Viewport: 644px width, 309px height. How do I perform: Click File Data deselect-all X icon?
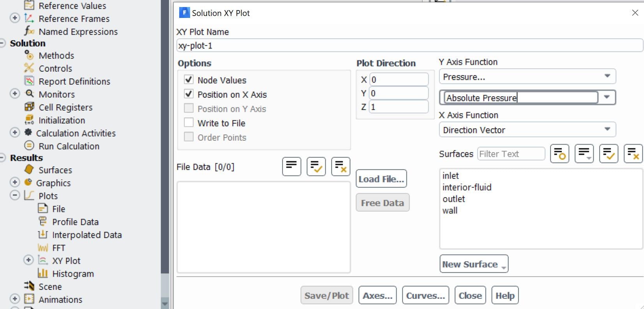341,167
